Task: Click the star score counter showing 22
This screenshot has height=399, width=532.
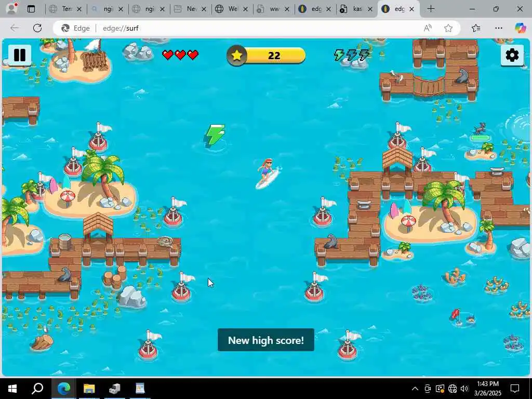Action: pos(266,55)
